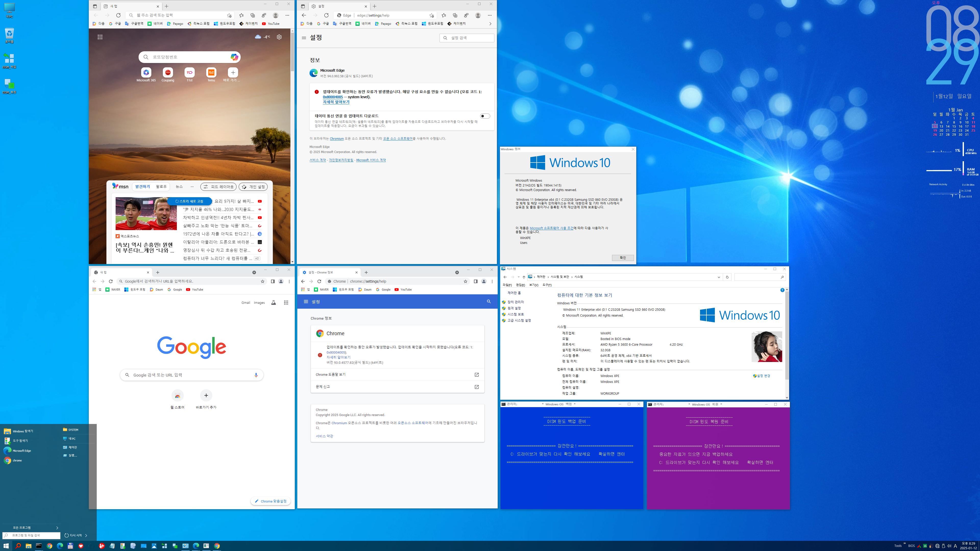Open the help icon in System window
Image resolution: width=980 pixels, height=551 pixels.
tap(782, 290)
